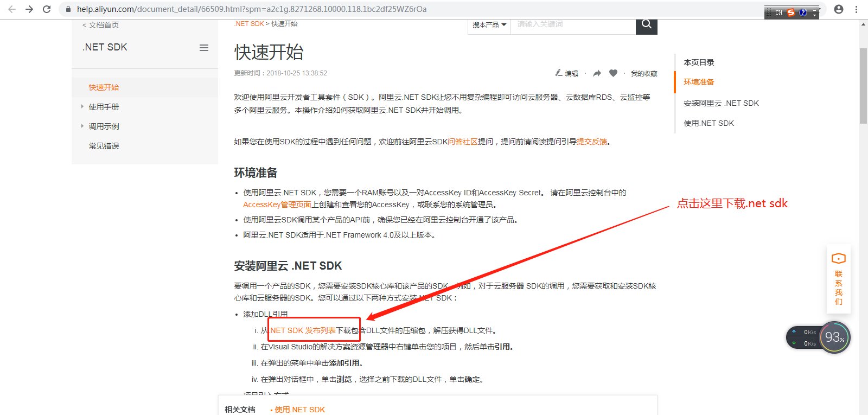
Task: Open the 提交反馈 link
Action: coord(592,142)
